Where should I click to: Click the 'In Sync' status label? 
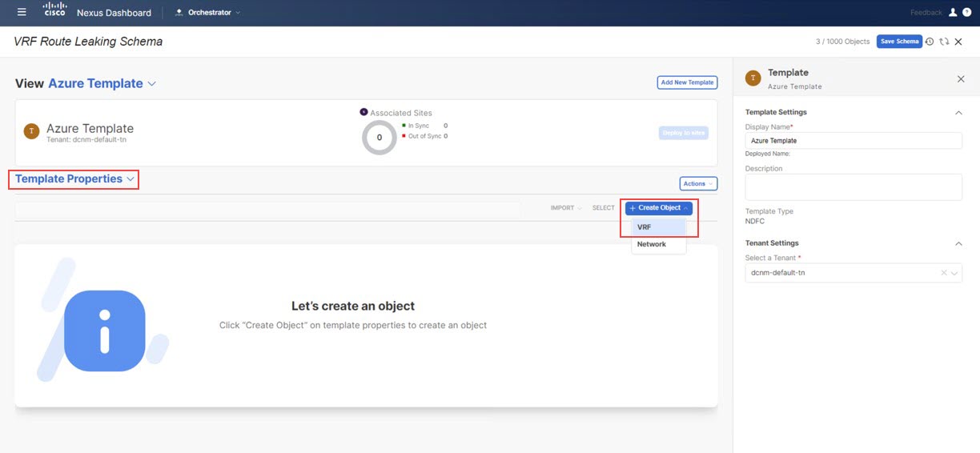pyautogui.click(x=418, y=126)
